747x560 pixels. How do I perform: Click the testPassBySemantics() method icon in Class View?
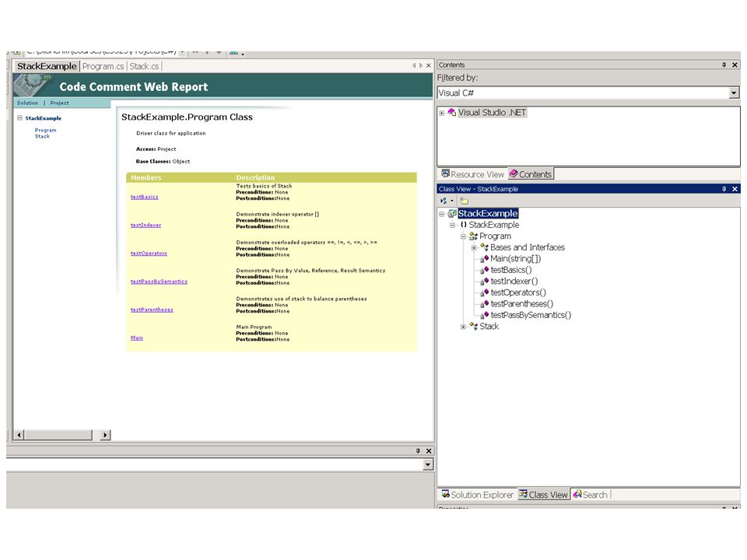pyautogui.click(x=484, y=315)
